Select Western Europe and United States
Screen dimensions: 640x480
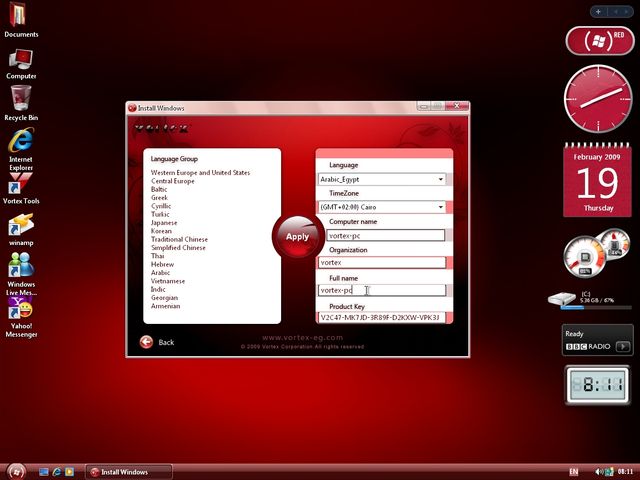click(x=200, y=173)
